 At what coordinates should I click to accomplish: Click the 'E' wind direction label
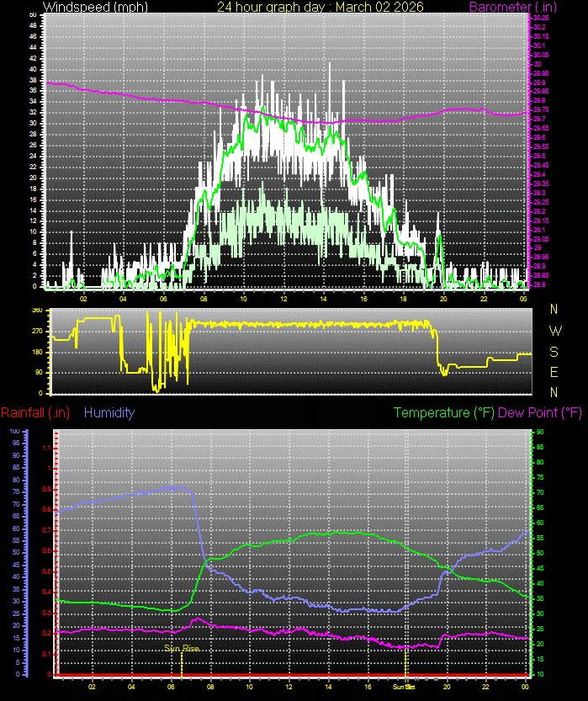pos(554,372)
